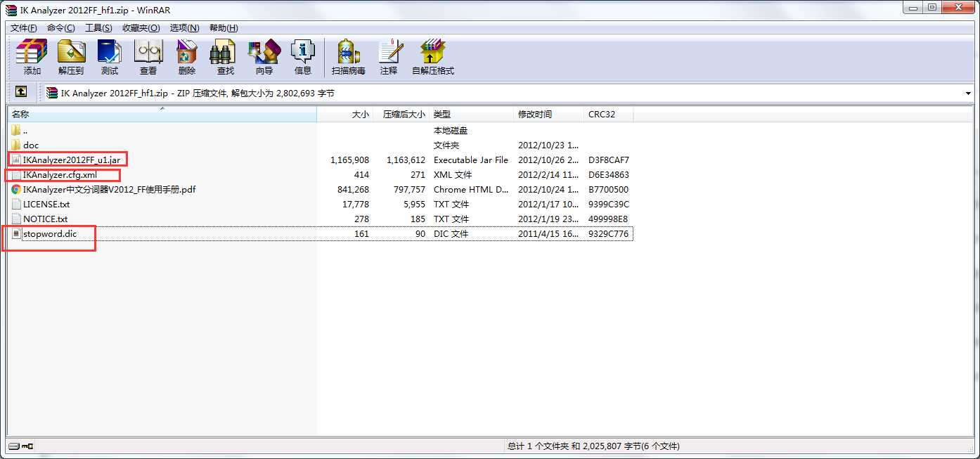980x459 pixels.
Task: Click the 9329C776 CRC32 value
Action: [609, 234]
